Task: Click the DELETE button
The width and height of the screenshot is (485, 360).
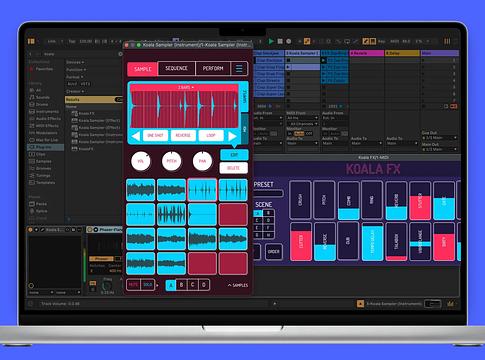Action: (234, 168)
